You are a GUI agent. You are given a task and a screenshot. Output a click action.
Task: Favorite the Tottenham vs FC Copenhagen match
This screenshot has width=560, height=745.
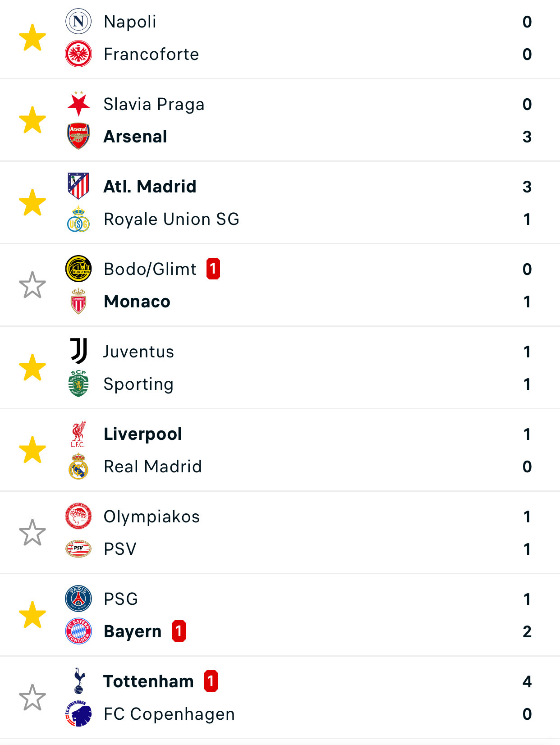32,697
